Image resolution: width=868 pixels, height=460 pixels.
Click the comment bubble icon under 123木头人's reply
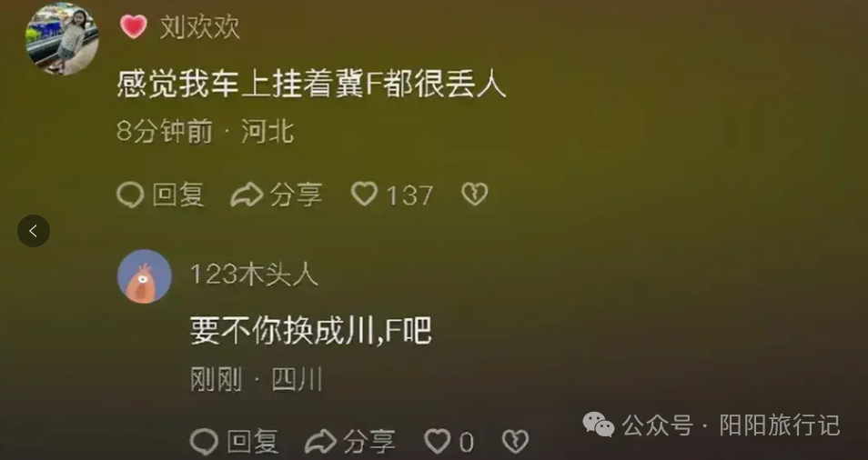point(204,442)
